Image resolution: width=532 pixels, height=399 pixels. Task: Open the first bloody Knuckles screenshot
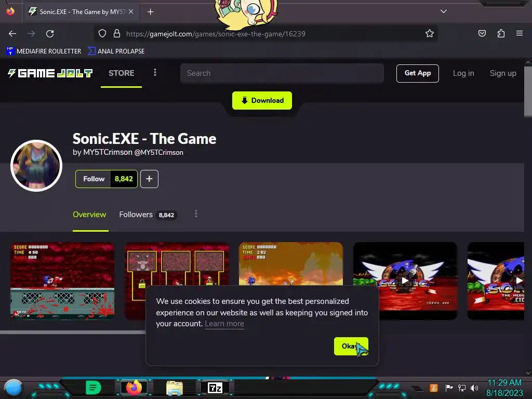point(62,281)
